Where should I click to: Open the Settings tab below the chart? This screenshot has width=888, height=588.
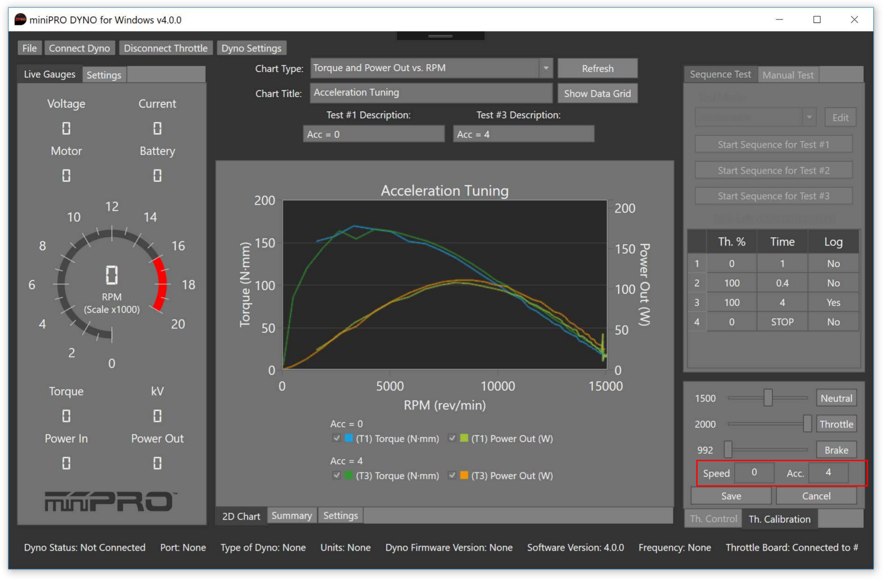340,515
